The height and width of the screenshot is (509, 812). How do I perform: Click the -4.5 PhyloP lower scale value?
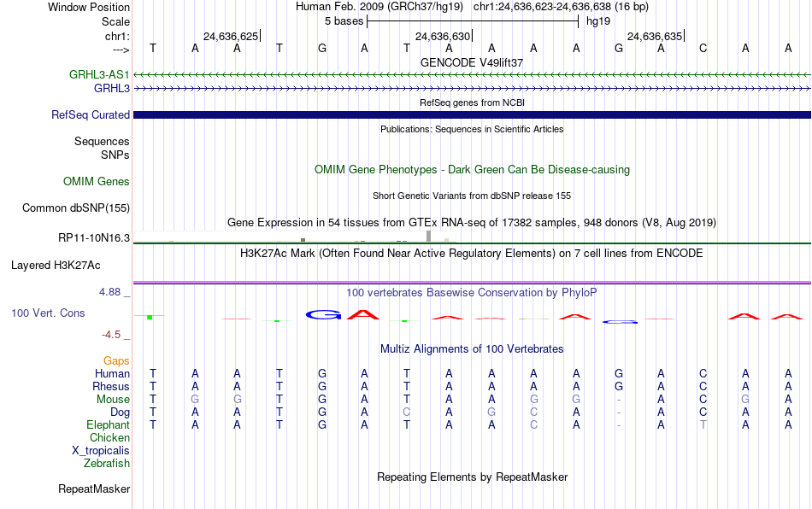111,335
